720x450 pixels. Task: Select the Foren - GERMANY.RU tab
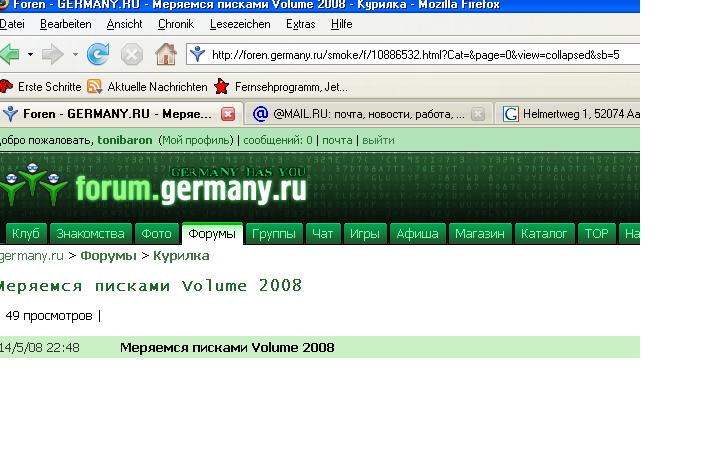(x=120, y=114)
